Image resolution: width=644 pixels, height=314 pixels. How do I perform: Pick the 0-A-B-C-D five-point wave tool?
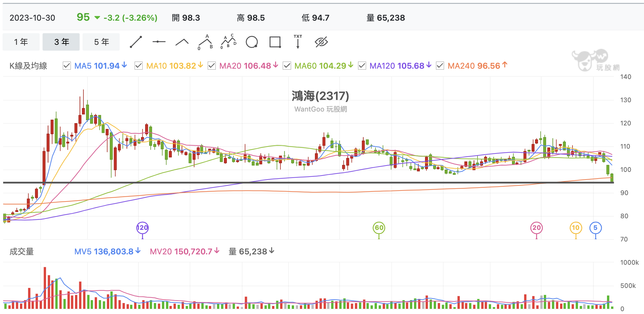click(x=229, y=42)
